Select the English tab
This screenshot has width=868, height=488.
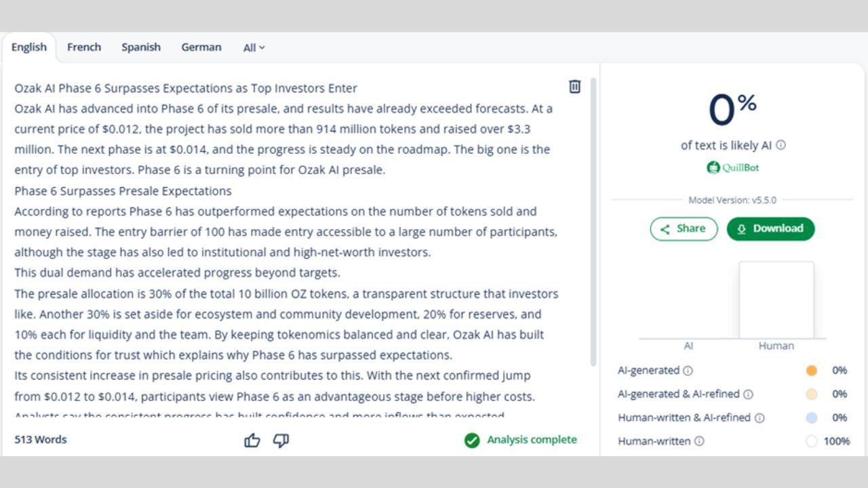click(x=29, y=47)
